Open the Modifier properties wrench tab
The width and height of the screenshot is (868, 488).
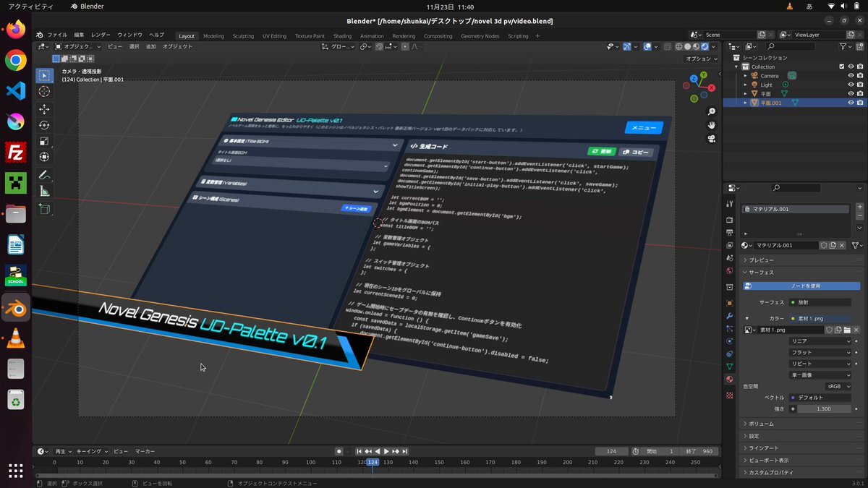pos(729,316)
